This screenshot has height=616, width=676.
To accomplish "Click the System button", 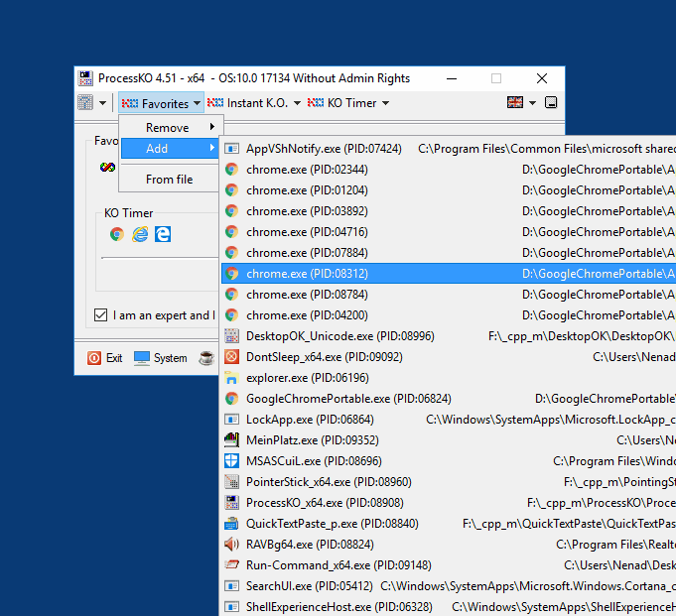I will tap(160, 358).
